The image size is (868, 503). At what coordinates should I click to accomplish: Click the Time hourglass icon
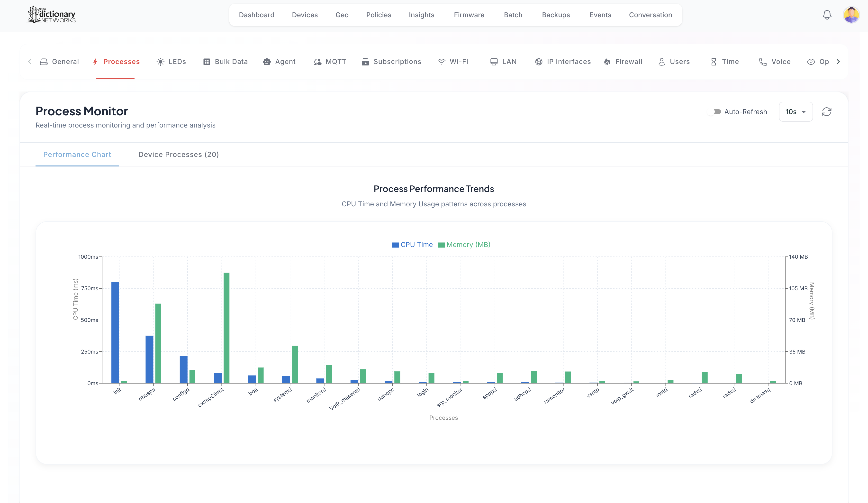click(x=714, y=62)
